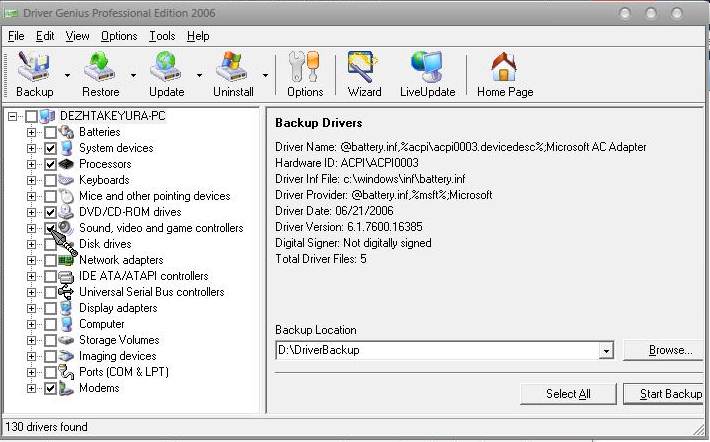Select the Disk drives label
This screenshot has width=710, height=442.
(105, 244)
